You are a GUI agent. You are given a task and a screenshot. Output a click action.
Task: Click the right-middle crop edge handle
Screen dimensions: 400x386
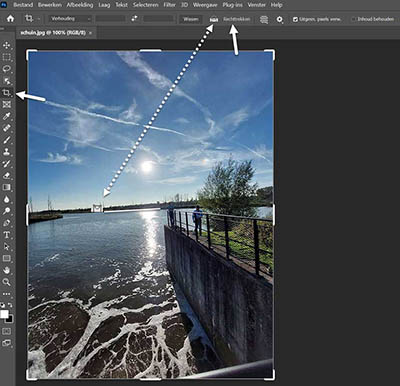(x=274, y=214)
